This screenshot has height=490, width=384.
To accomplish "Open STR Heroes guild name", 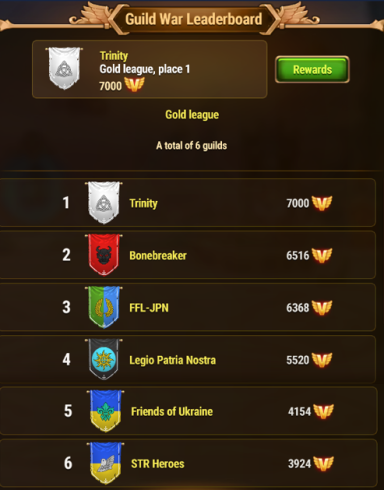I will coord(157,464).
